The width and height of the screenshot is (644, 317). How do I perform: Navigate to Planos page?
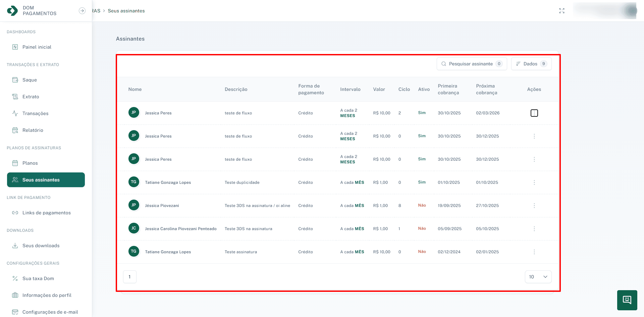pyautogui.click(x=30, y=163)
